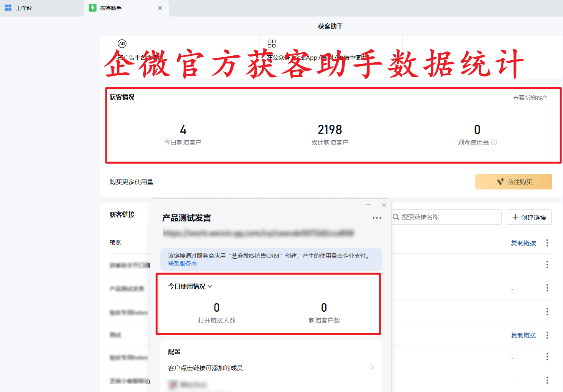Click the magnifier search icon
Screen dimensions: 563x392
pyautogui.click(x=396, y=217)
